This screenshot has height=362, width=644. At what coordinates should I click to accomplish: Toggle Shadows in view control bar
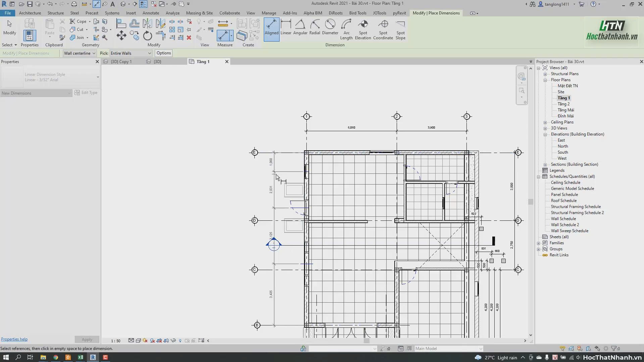point(152,340)
